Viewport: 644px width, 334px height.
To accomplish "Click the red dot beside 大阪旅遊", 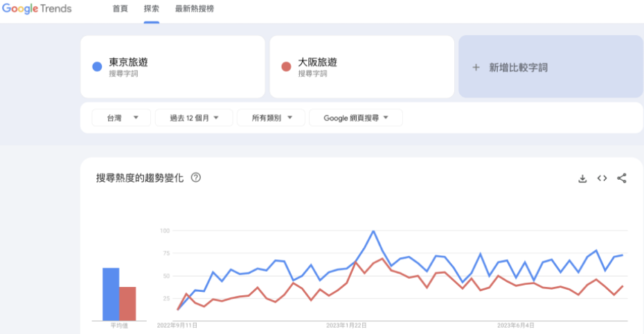I will pos(286,66).
